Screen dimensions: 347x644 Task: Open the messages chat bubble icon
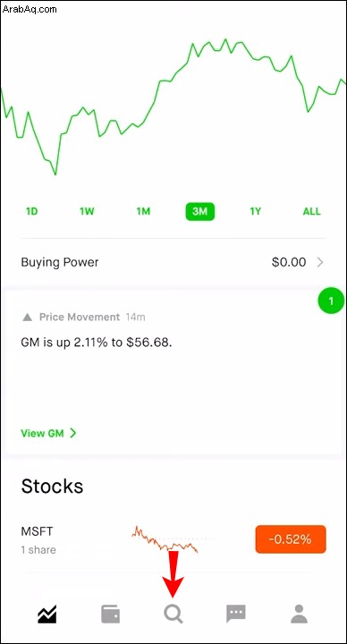click(236, 614)
